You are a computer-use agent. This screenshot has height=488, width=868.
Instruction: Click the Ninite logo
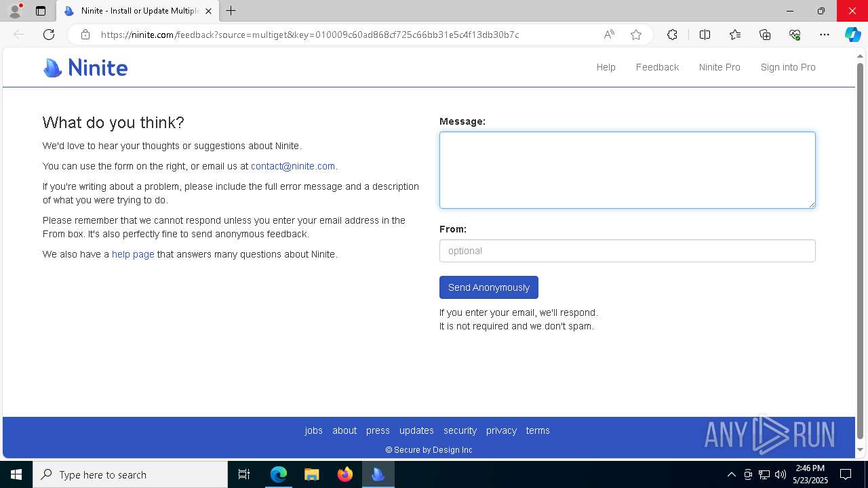[x=85, y=68]
